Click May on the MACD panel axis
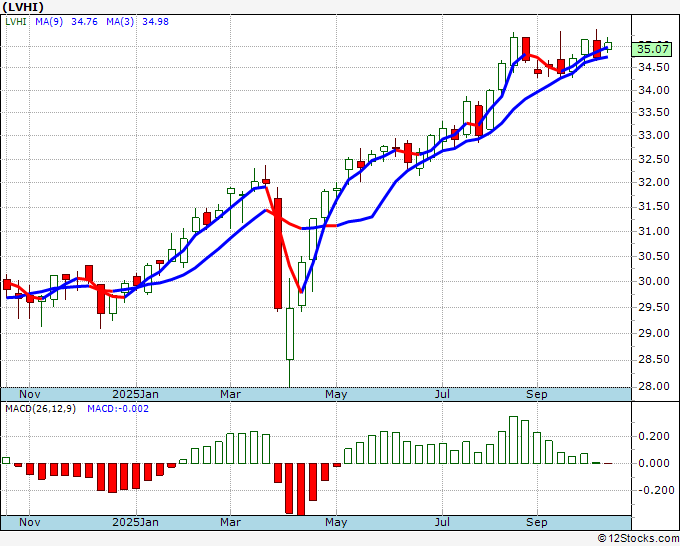680x546 pixels. (x=336, y=522)
